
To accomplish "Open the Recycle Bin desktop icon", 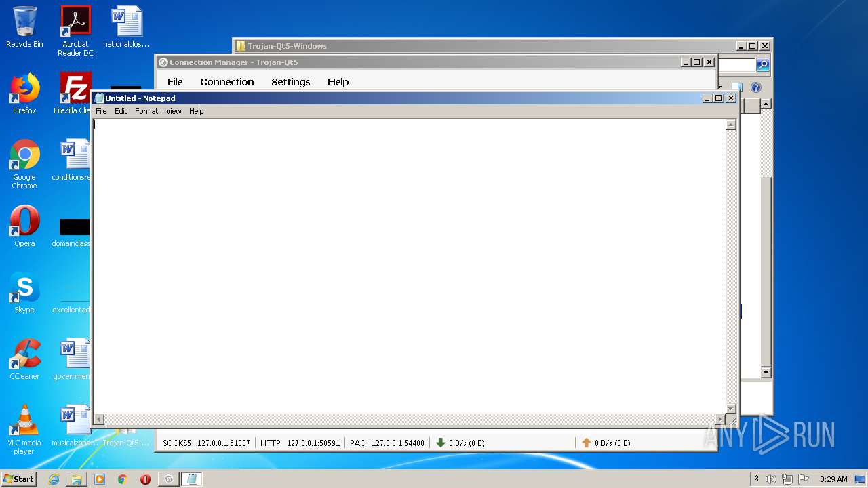I will click(x=24, y=27).
